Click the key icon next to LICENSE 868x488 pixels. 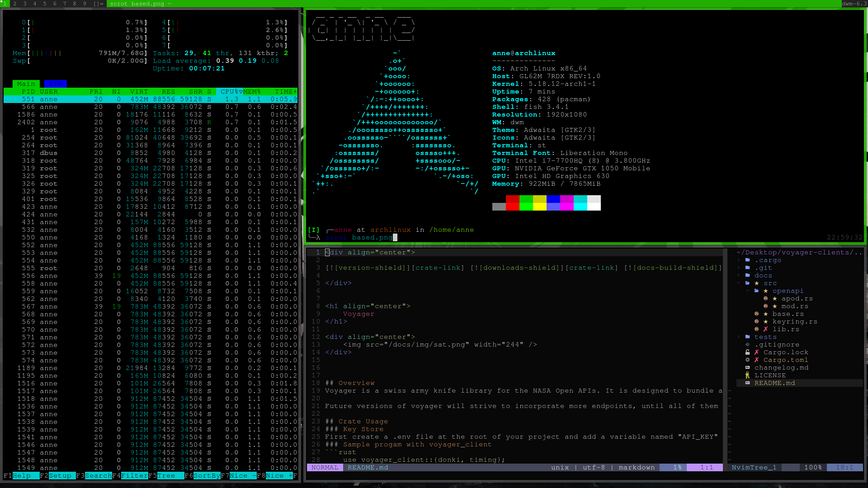747,375
